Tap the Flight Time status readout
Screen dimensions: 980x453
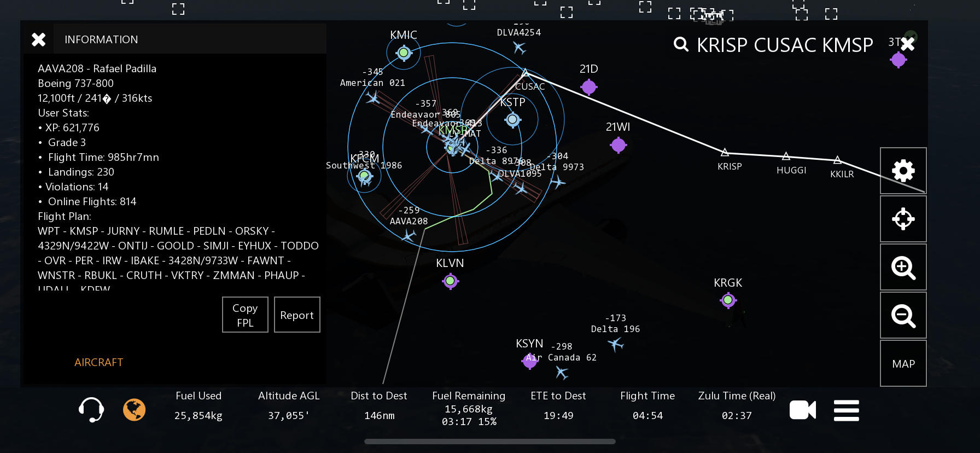click(647, 406)
